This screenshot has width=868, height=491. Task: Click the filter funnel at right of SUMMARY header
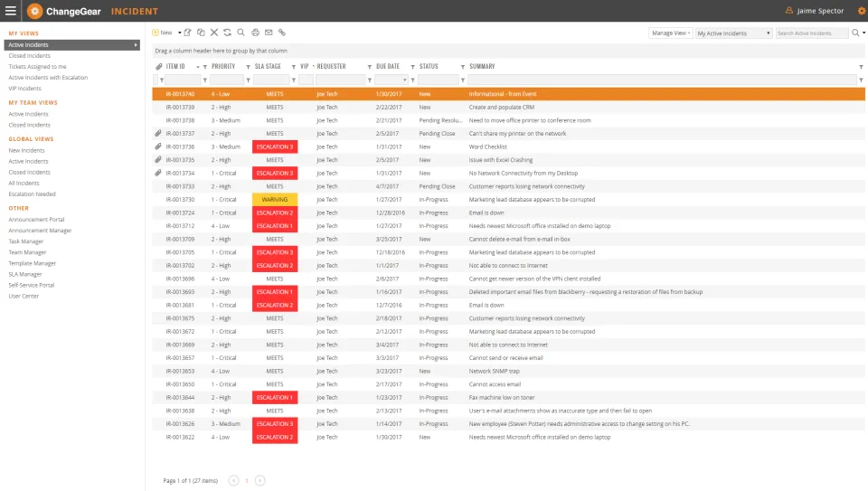coord(861,67)
